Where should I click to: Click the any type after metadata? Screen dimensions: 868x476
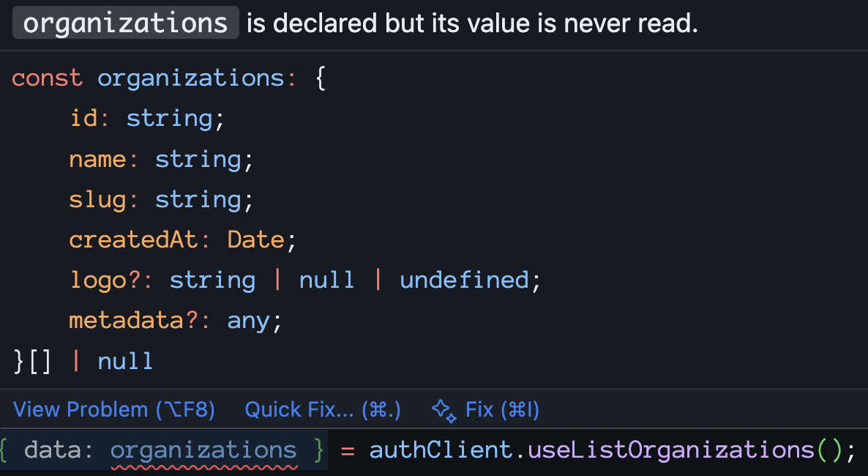click(x=248, y=320)
